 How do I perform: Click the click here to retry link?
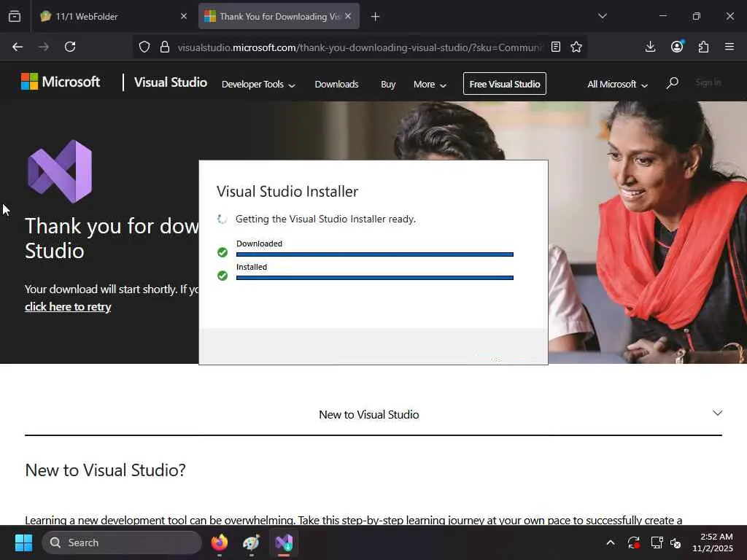[68, 307]
